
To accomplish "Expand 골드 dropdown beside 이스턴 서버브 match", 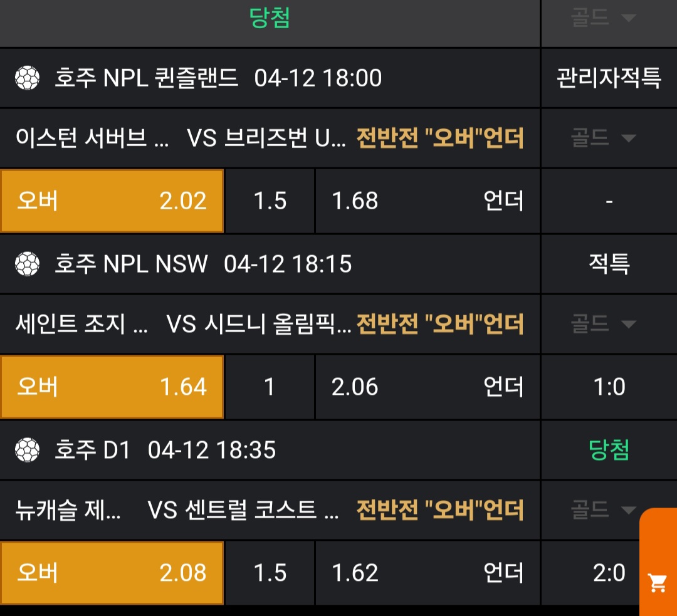I will pyautogui.click(x=603, y=138).
